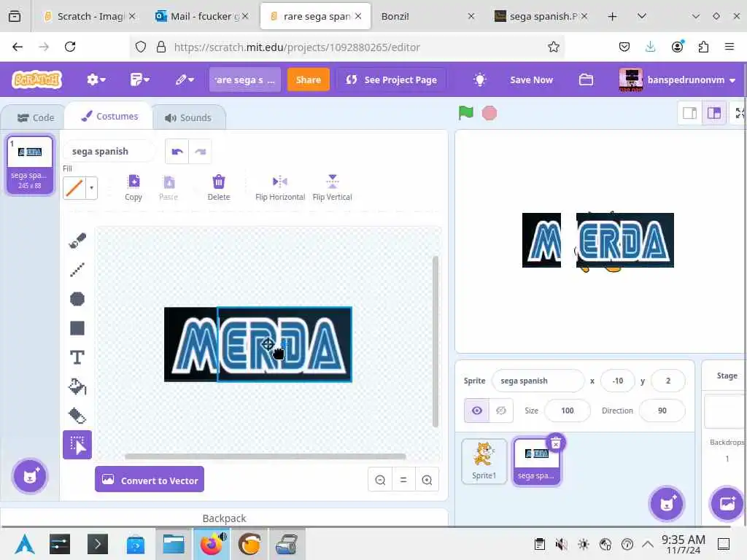747x560 pixels.
Task: Switch to small stage layout
Action: tap(690, 113)
